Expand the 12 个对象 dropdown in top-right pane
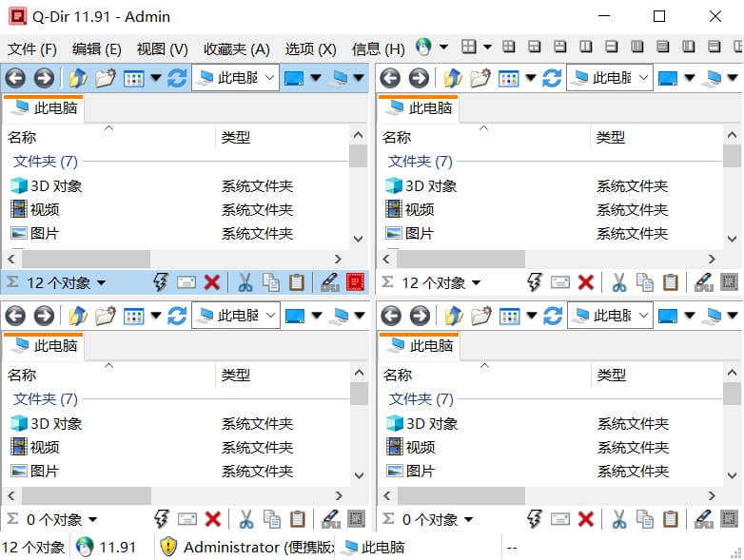Screen dimensions: 744x560 476,282
